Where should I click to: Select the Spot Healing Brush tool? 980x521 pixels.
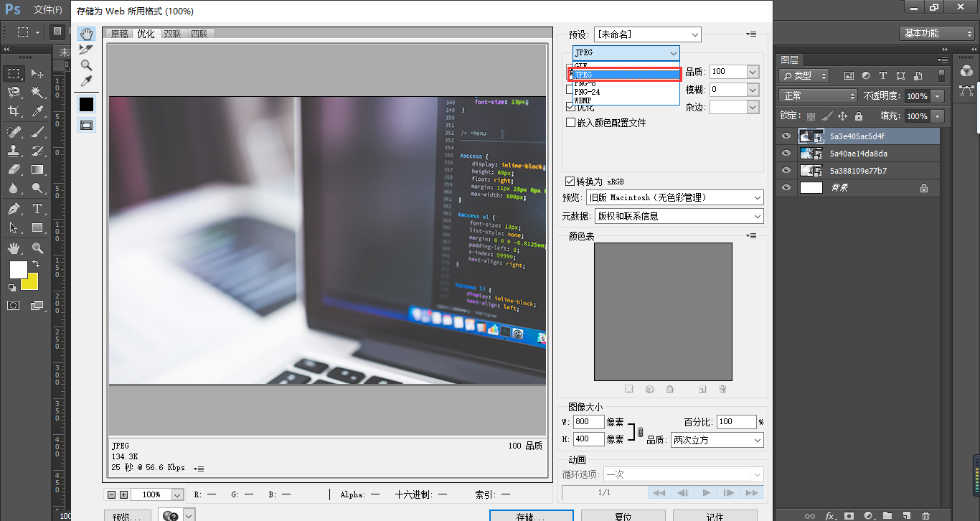(x=14, y=132)
